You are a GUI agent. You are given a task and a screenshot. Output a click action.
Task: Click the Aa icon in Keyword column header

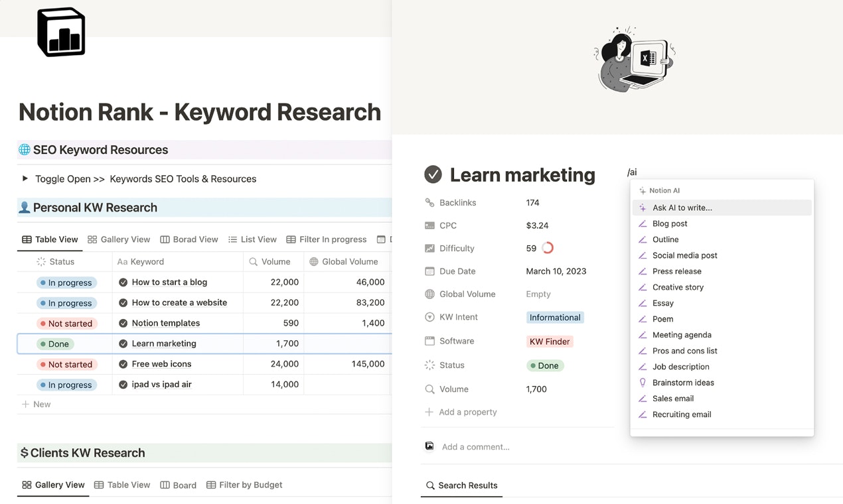(122, 262)
